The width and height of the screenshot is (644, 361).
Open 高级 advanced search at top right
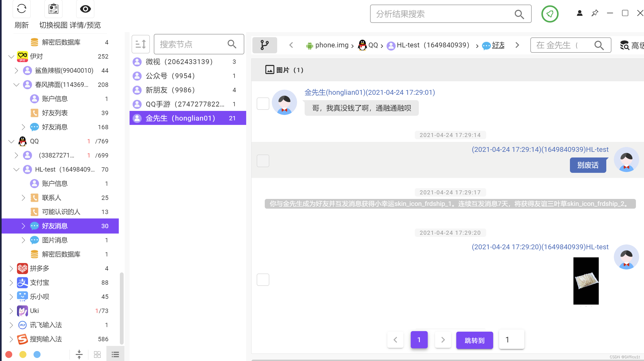click(x=631, y=45)
